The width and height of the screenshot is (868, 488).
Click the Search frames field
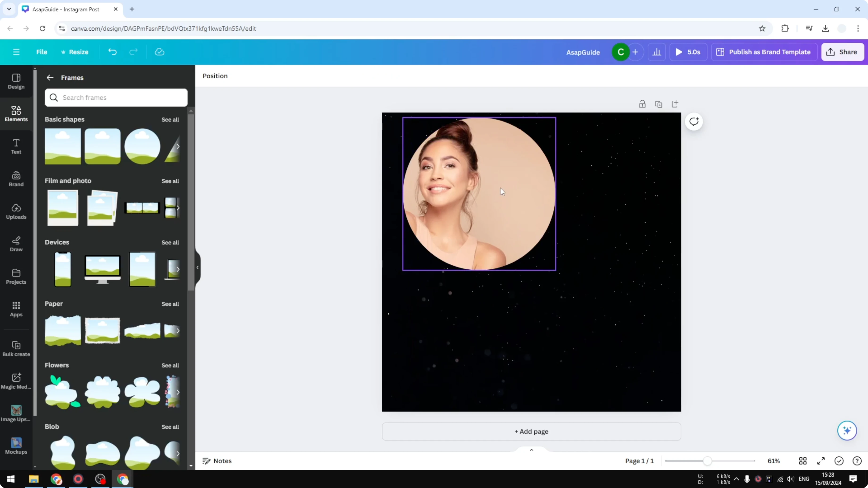(x=116, y=97)
